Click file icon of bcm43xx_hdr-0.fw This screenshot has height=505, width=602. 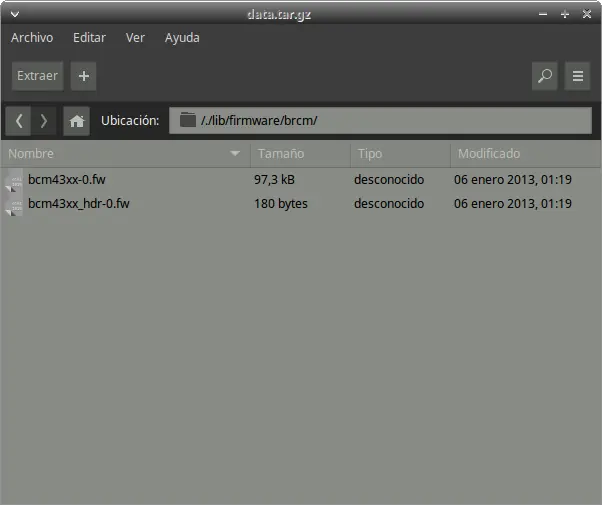point(14,204)
